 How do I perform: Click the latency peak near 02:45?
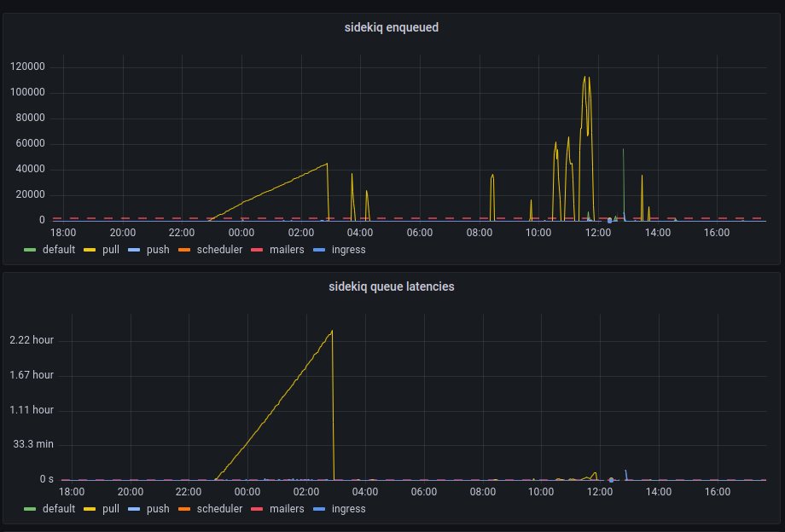(x=332, y=331)
